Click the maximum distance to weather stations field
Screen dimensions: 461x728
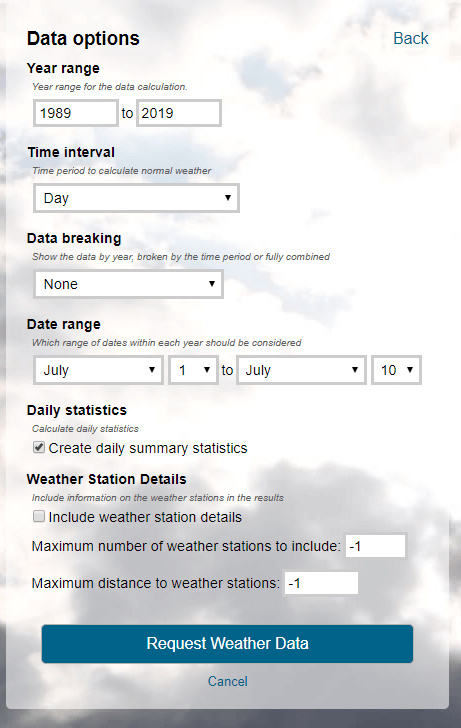[x=321, y=583]
